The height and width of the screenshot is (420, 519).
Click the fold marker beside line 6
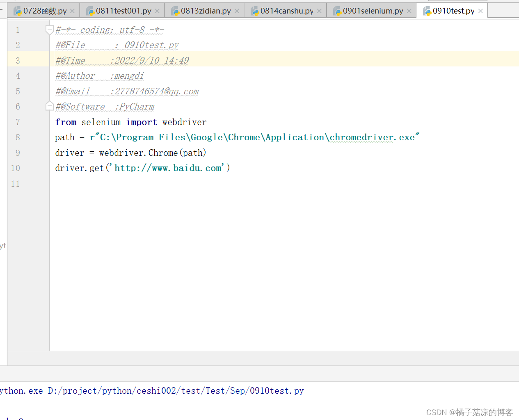[x=49, y=106]
